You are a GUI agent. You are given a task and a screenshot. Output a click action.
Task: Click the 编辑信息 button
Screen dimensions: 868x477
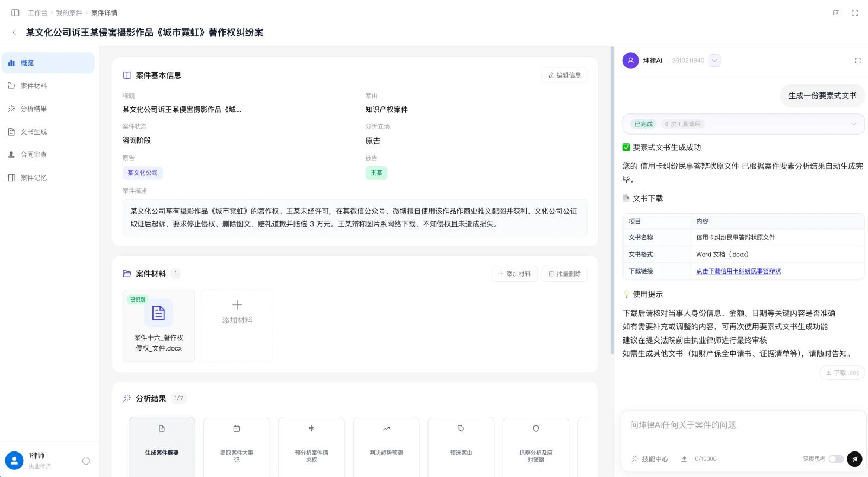(x=564, y=75)
